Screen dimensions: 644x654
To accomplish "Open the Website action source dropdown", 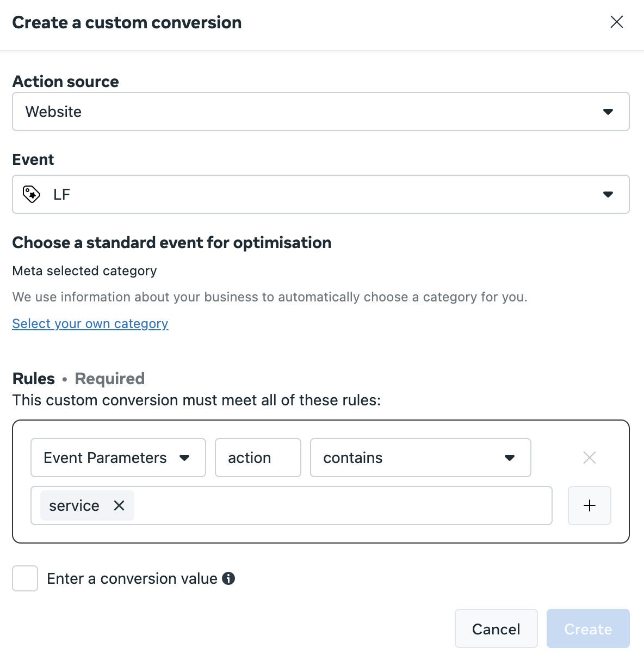I will pos(321,112).
